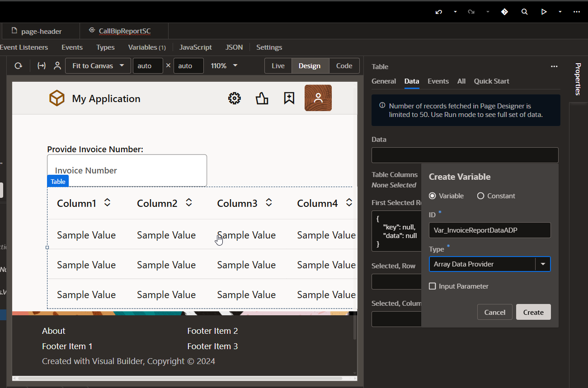Screen dimensions: 588x388
Task: Click the Redo arrow icon
Action: point(471,12)
